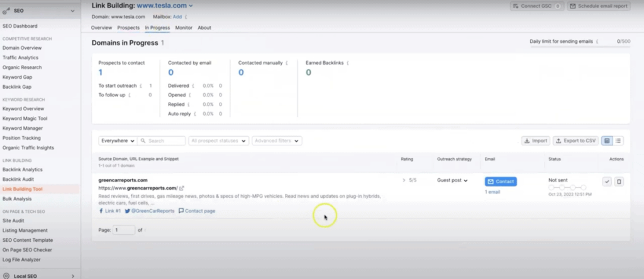
Task: Open Log File Analyzer in sidebar
Action: coord(21,259)
